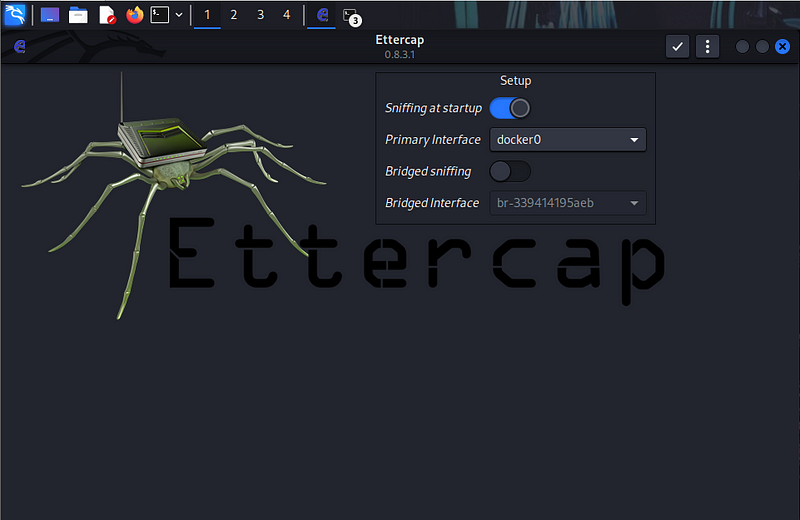
Task: Click the Ettercap logo in title bar
Action: (x=19, y=47)
